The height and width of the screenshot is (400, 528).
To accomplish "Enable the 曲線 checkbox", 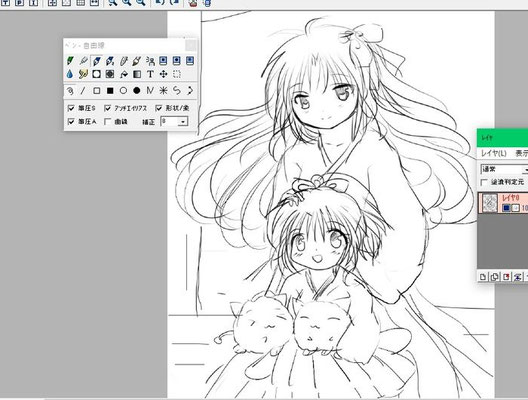I will coord(108,122).
